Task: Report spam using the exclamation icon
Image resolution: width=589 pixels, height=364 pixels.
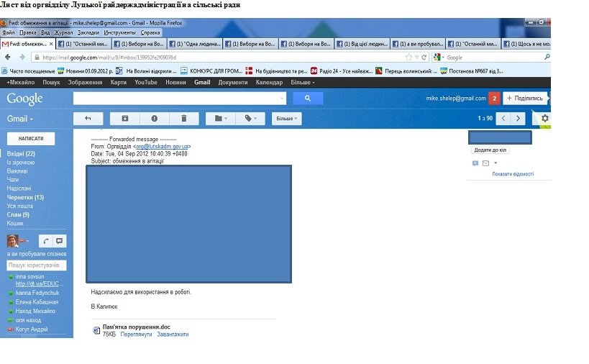Action: point(154,118)
